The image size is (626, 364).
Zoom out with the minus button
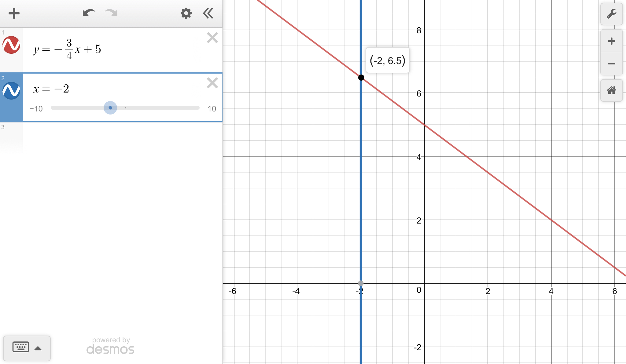tap(611, 64)
